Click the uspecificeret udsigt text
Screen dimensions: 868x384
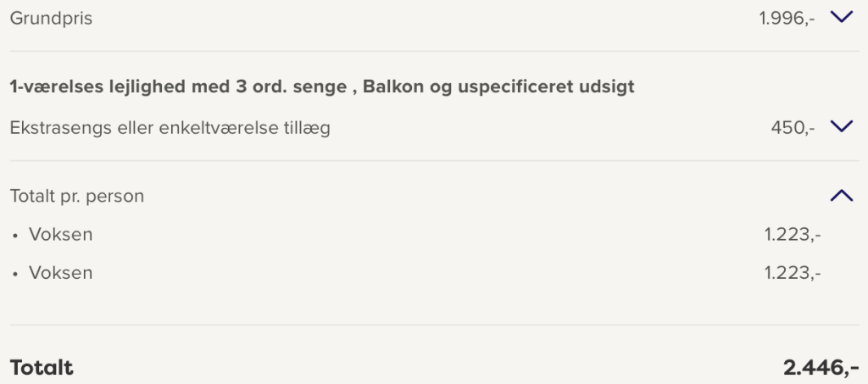tap(546, 87)
